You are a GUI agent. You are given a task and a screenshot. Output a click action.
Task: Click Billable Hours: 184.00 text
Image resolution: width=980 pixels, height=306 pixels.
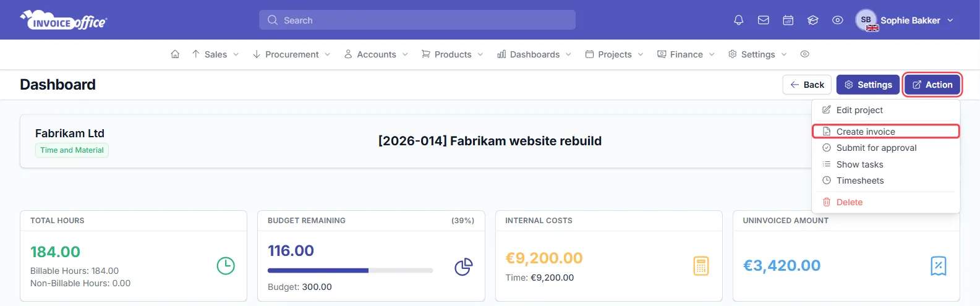74,271
